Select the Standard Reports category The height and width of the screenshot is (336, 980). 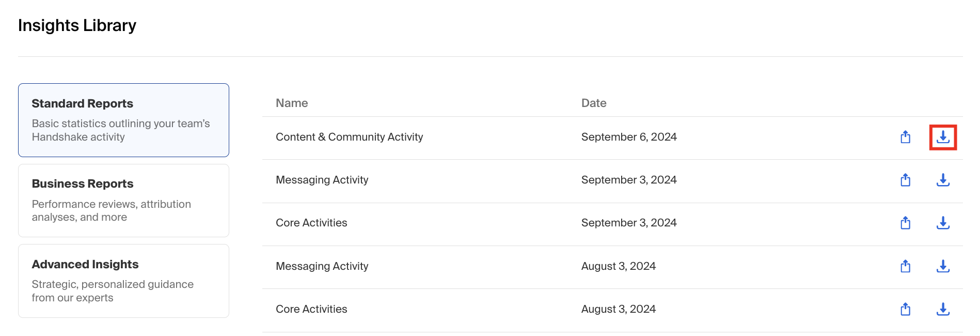point(123,120)
